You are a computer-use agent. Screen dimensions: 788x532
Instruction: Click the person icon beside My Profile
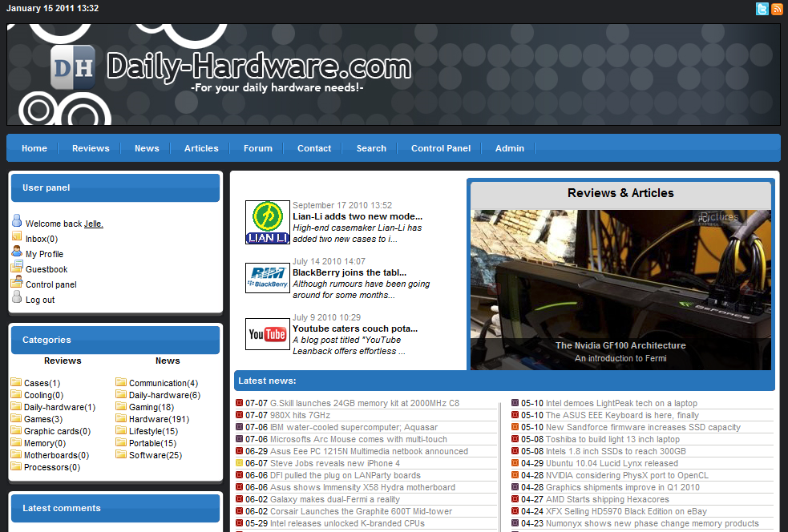click(x=17, y=252)
